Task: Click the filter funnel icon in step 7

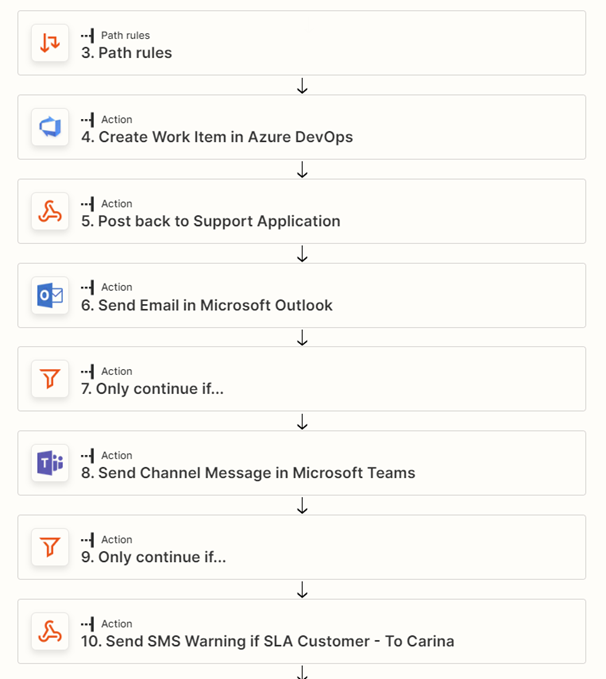Action: [x=50, y=379]
